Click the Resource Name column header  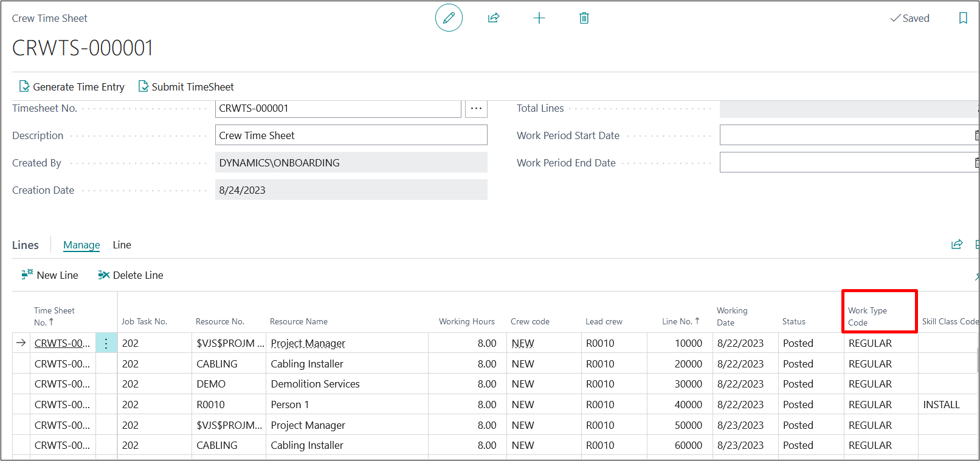pos(298,321)
